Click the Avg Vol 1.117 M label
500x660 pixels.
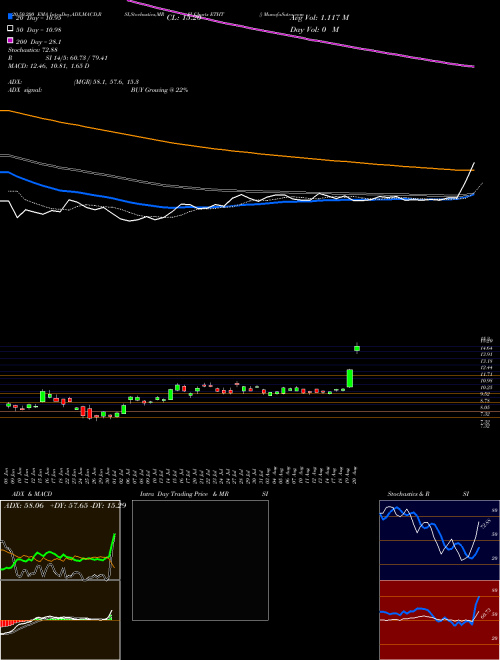pyautogui.click(x=319, y=18)
